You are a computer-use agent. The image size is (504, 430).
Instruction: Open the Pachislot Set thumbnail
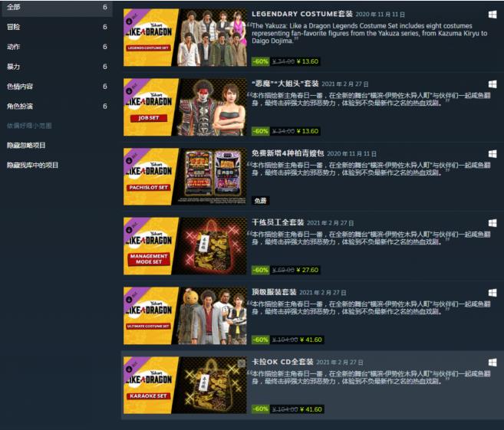tap(185, 176)
